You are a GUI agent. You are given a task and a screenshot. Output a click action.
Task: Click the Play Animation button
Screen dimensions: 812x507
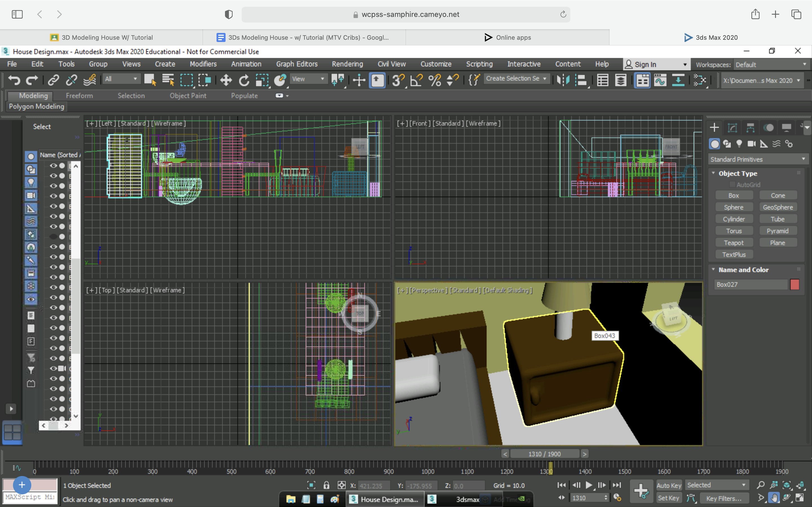(589, 485)
